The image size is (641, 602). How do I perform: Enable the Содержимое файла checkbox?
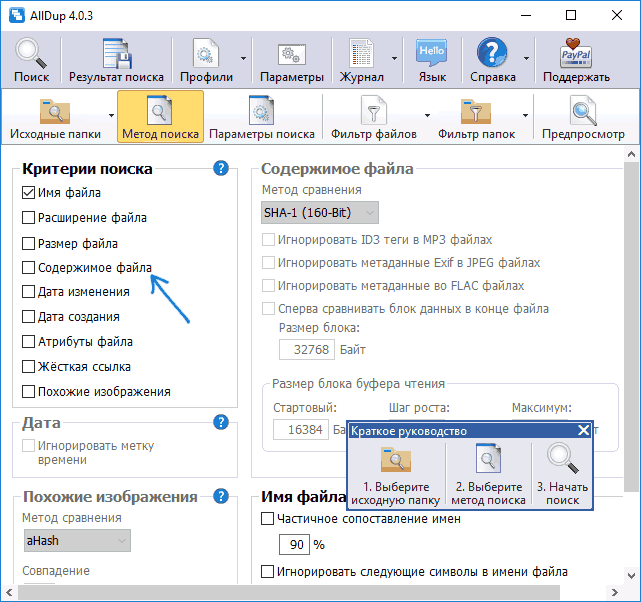pyautogui.click(x=28, y=268)
